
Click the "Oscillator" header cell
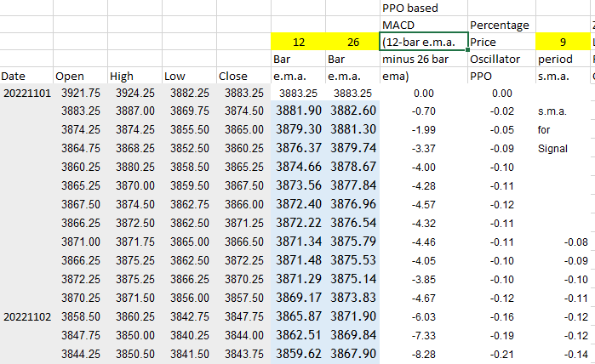[500, 60]
